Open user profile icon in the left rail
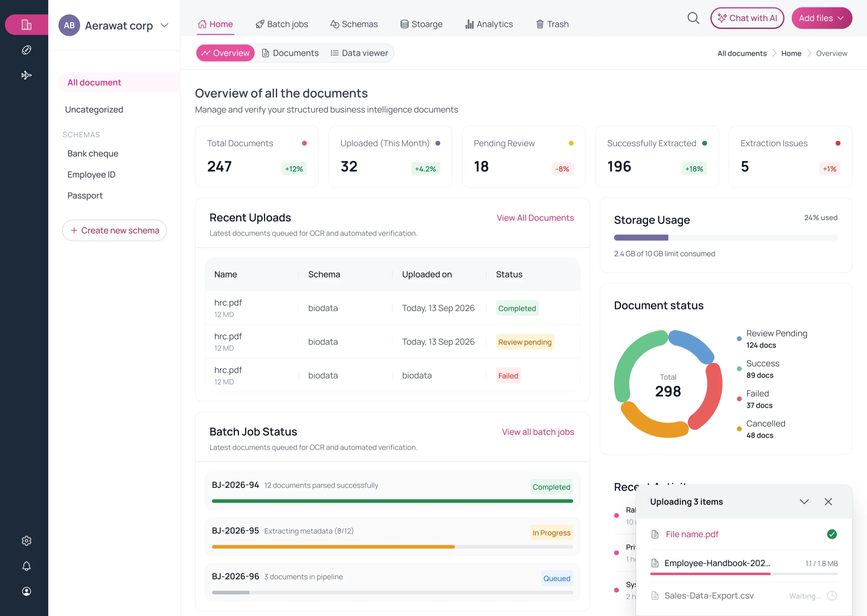Screen dimensions: 867x616 pos(26,591)
